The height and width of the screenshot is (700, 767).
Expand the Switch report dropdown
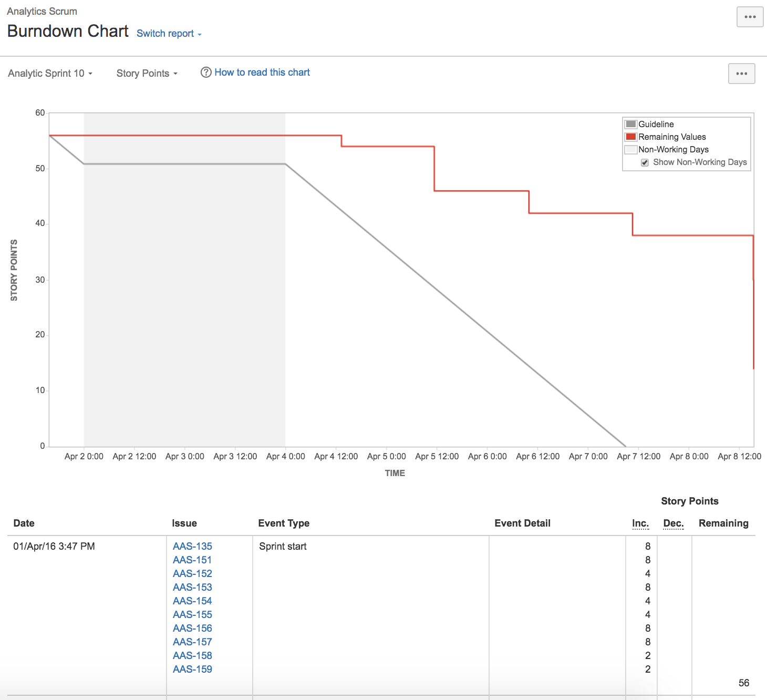(169, 34)
